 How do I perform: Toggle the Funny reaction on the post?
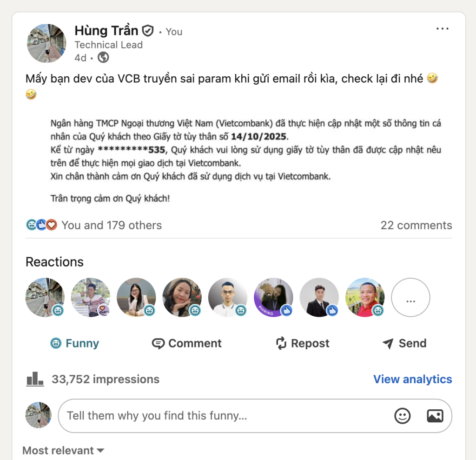[75, 343]
